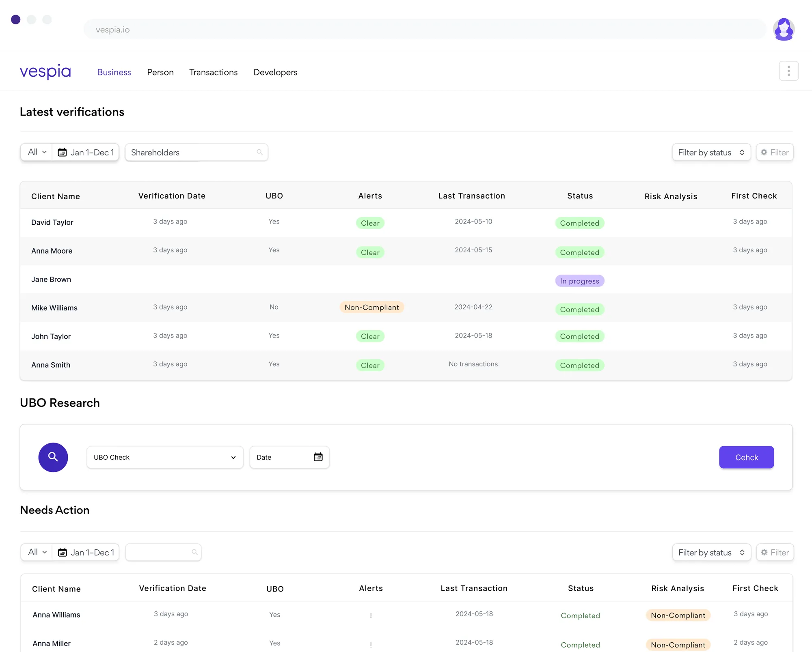Click Anna Moore's Completed status badge
This screenshot has height=652, width=812.
[x=580, y=252]
